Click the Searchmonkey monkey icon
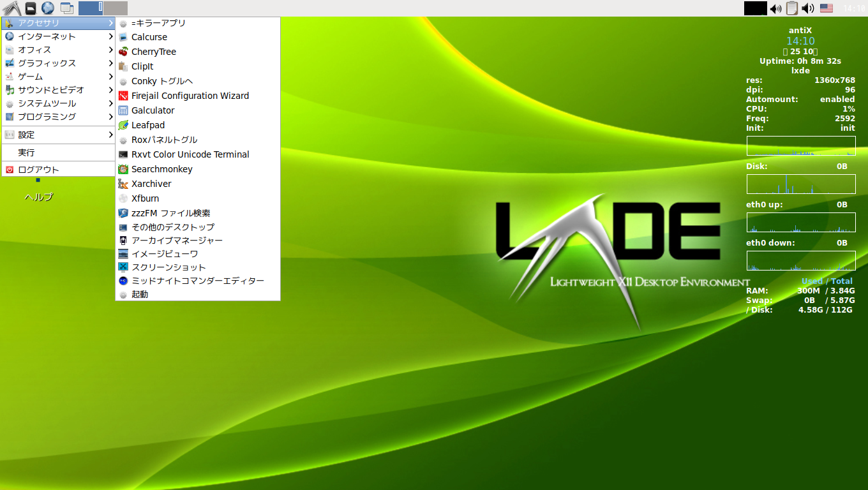Viewport: 868px width, 490px height. click(x=123, y=169)
